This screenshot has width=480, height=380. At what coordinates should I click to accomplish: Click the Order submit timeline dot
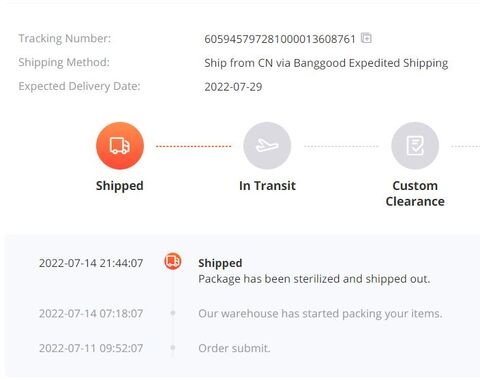click(x=173, y=348)
